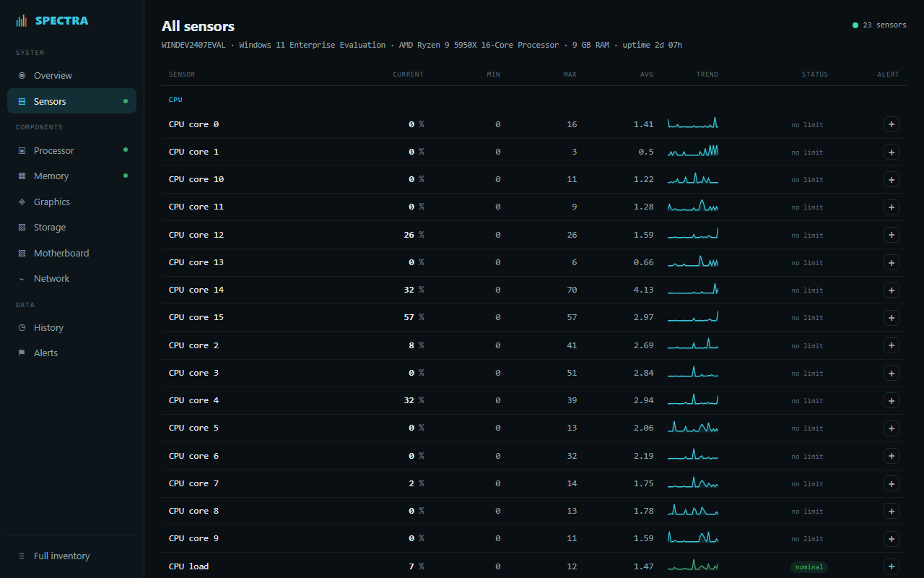The image size is (924, 578).
Task: Click the Network sidebar icon
Action: tap(22, 278)
